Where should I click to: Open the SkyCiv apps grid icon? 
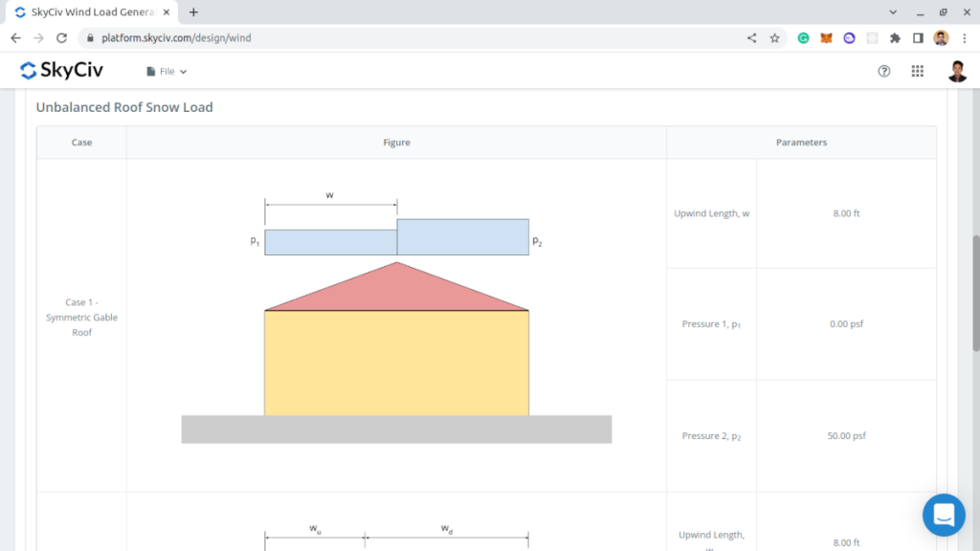pos(916,70)
